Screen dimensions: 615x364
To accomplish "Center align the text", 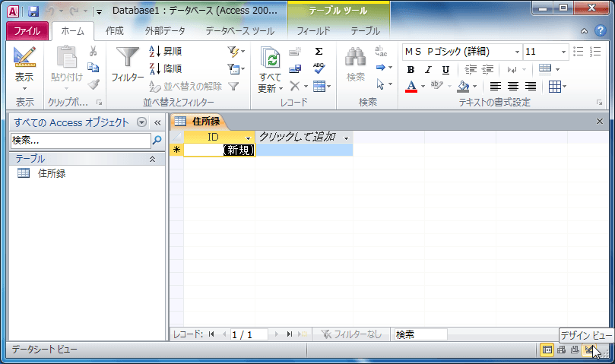I will coord(513,86).
